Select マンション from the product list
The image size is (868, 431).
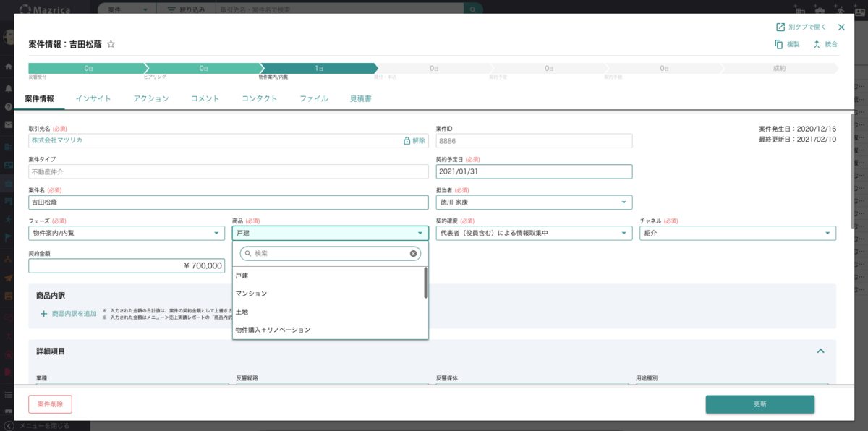pos(251,294)
